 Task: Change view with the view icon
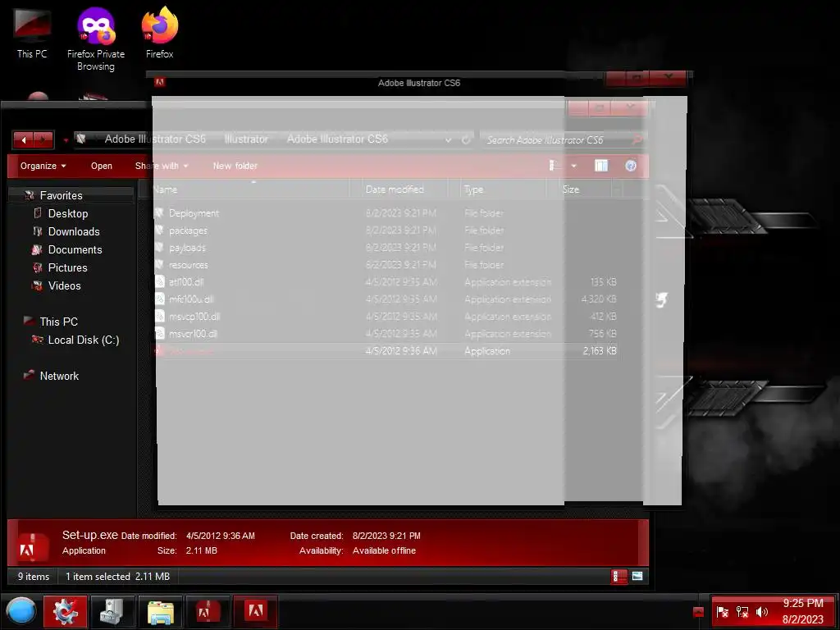555,166
